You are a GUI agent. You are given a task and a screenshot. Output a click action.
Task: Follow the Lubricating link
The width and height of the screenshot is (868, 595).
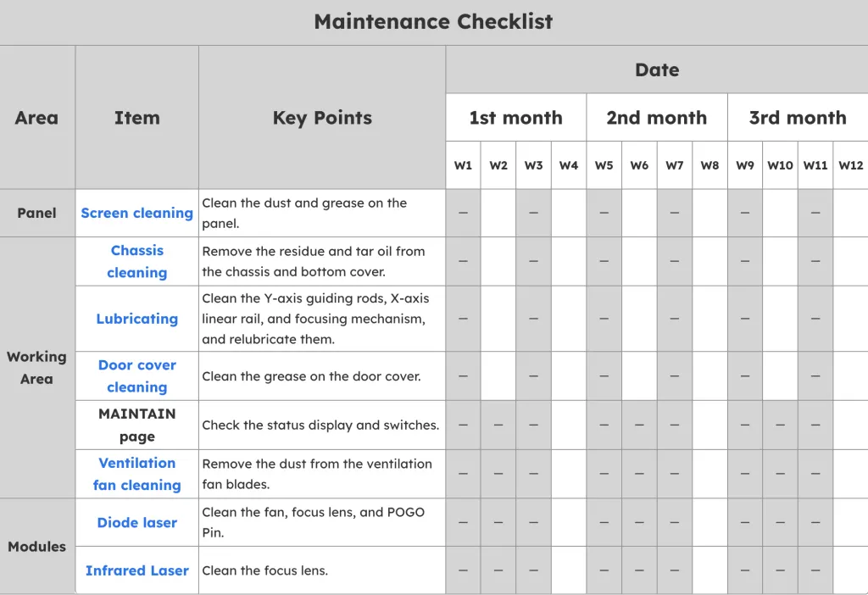(x=136, y=319)
